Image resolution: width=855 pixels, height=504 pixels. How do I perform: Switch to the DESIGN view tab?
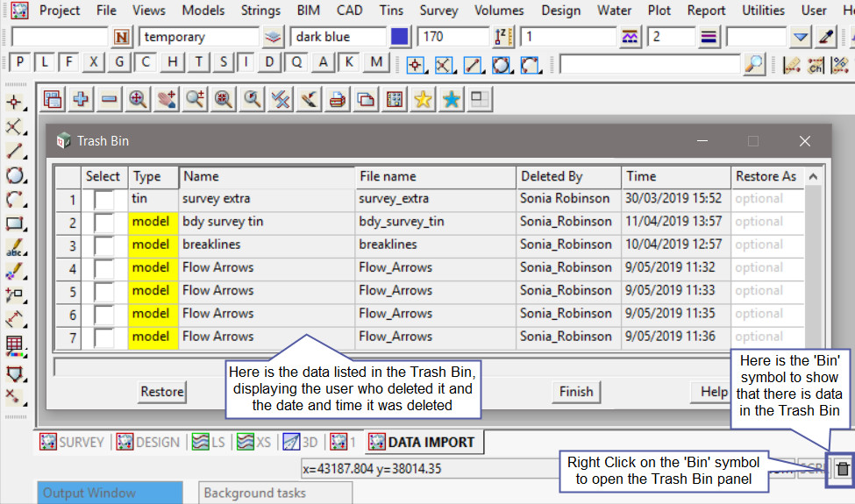pyautogui.click(x=148, y=443)
